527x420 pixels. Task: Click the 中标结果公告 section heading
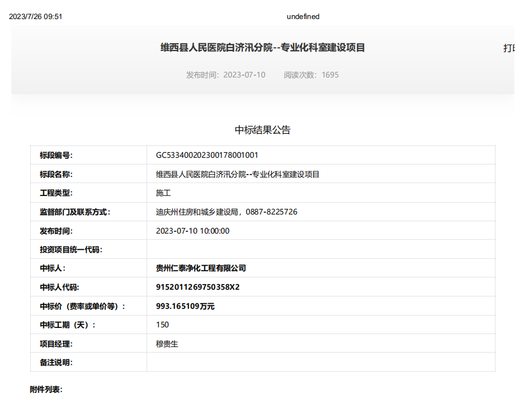pos(263,130)
